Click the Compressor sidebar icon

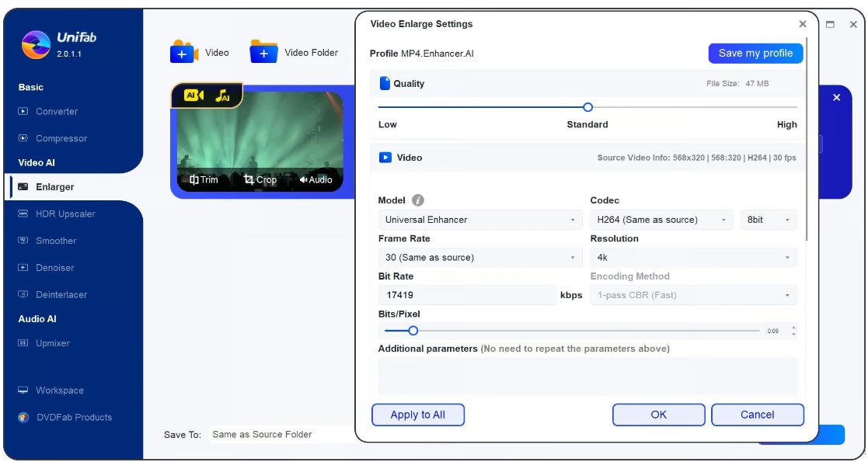point(23,138)
